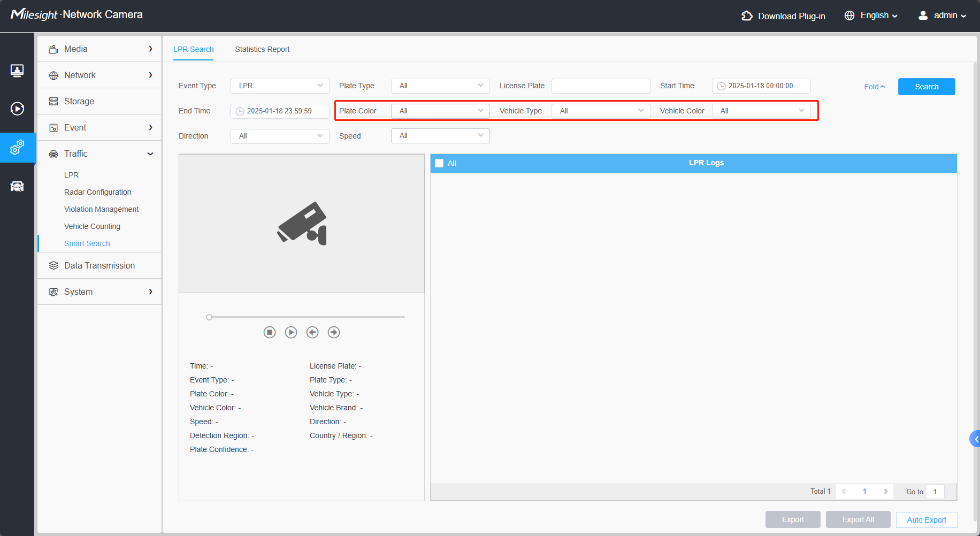The height and width of the screenshot is (536, 980).
Task: Open Vehicle Counting in Traffic menu
Action: [92, 226]
